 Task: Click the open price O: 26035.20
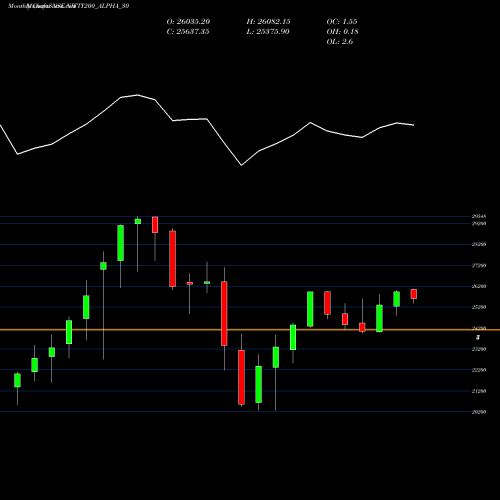click(188, 22)
